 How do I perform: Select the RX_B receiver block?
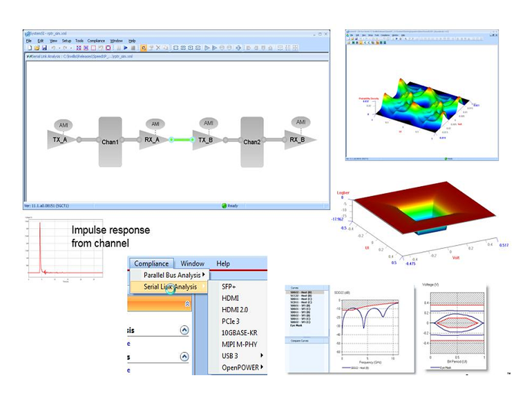pos(298,140)
